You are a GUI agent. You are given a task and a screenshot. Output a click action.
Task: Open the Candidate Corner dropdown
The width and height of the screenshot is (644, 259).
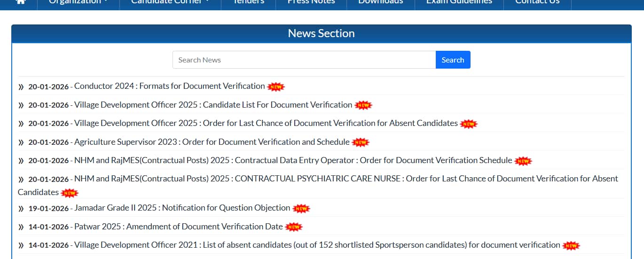(x=170, y=2)
